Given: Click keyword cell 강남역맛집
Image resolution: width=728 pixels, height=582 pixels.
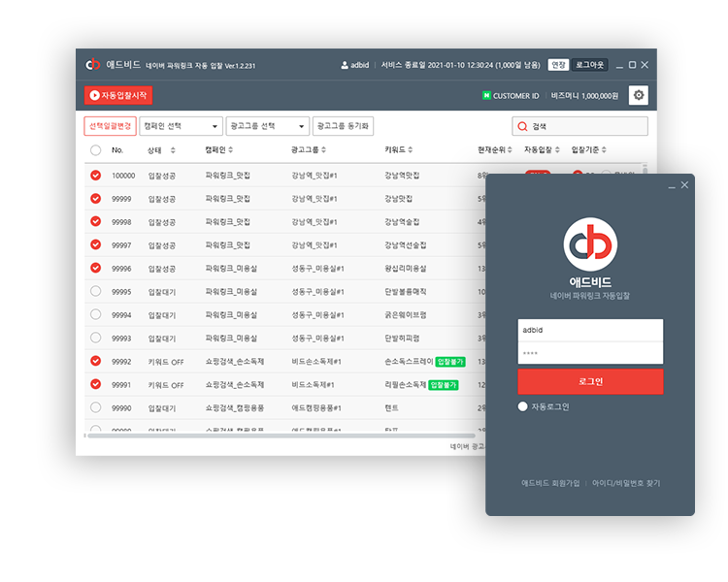Looking at the screenshot, I should click(402, 176).
